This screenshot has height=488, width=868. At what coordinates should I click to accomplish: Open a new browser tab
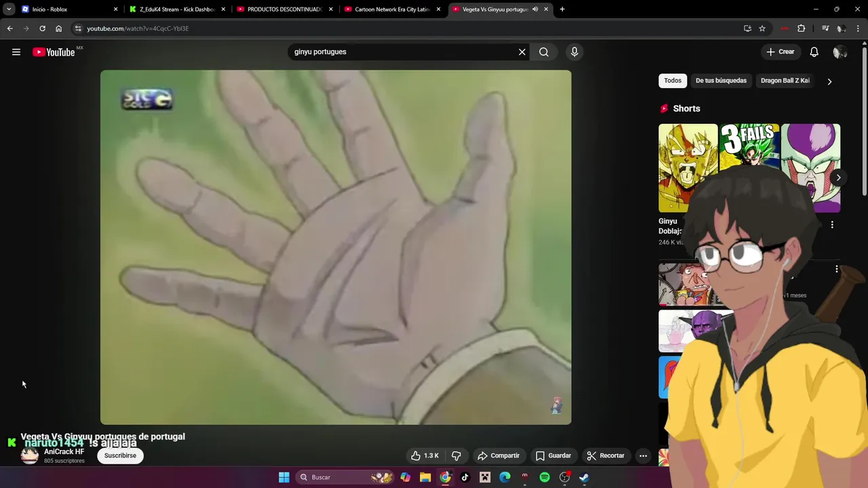tap(562, 9)
